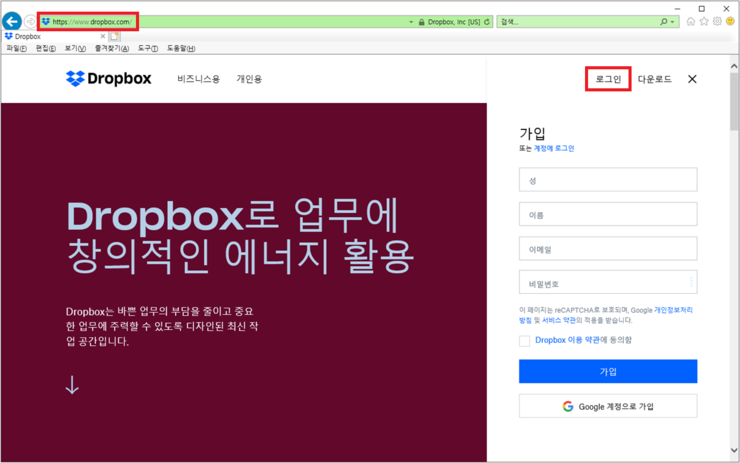The width and height of the screenshot is (740, 463).
Task: Click Google 계정으로 가입 button
Action: point(607,406)
